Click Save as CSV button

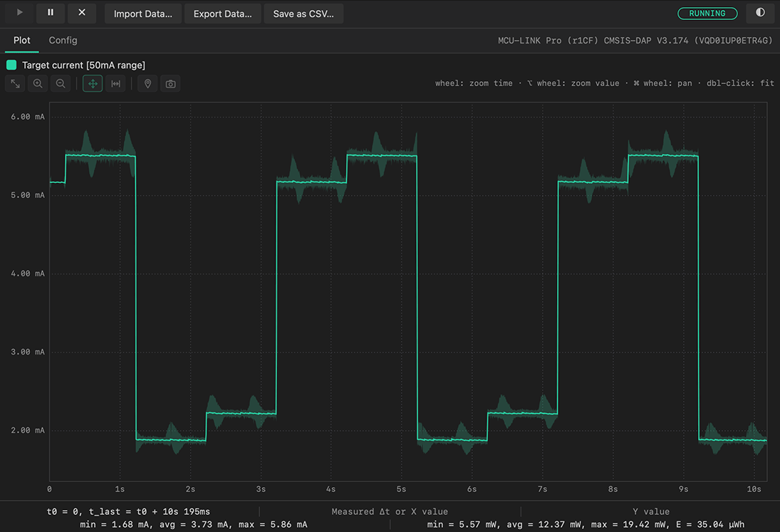coord(303,14)
